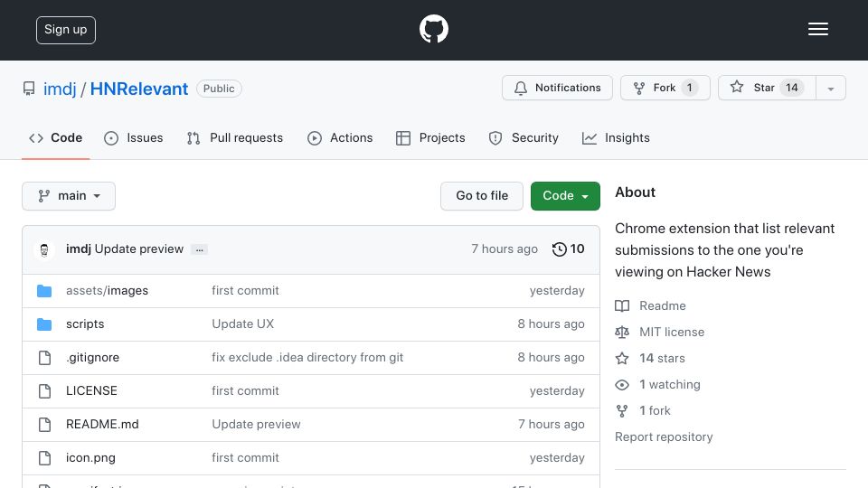Click the Notifications button
The image size is (868, 488).
[x=558, y=88]
